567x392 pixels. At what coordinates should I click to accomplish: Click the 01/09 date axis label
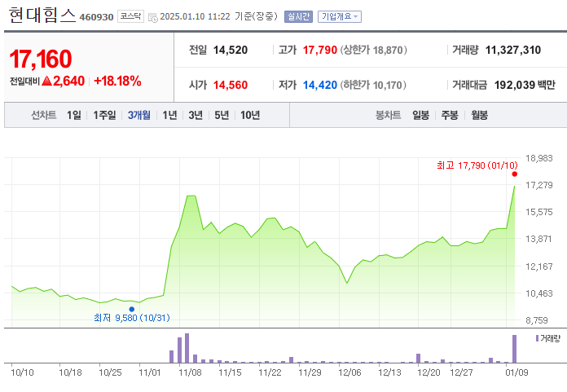pos(516,372)
